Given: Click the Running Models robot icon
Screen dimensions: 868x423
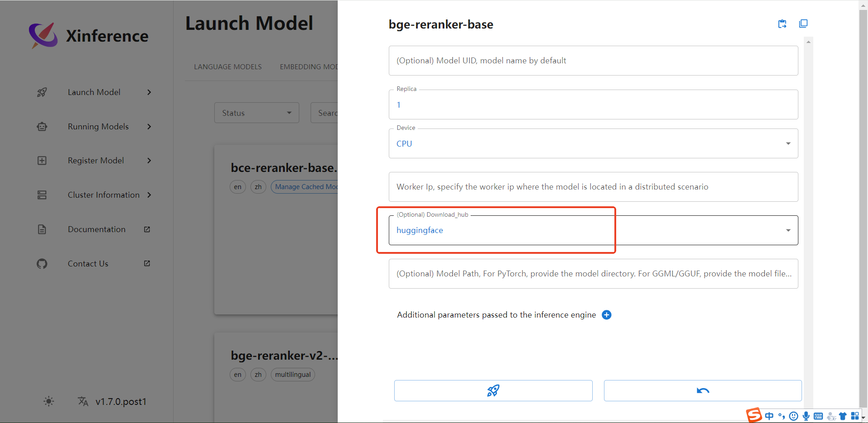Looking at the screenshot, I should [42, 127].
